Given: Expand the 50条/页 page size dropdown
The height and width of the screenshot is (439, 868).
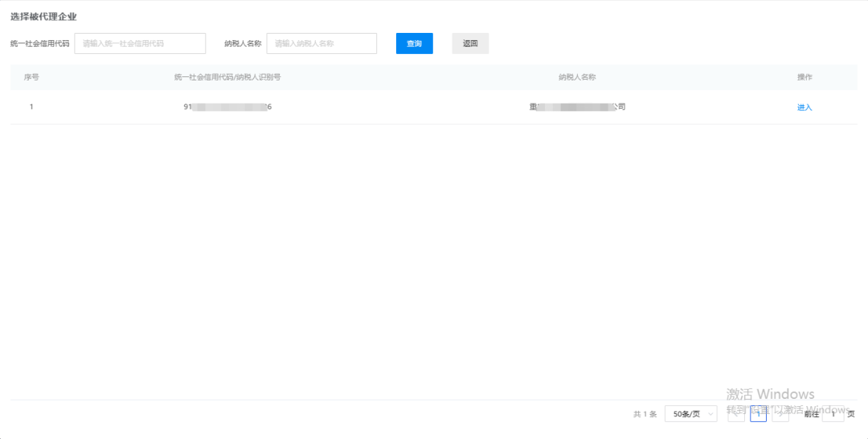Looking at the screenshot, I should [690, 414].
